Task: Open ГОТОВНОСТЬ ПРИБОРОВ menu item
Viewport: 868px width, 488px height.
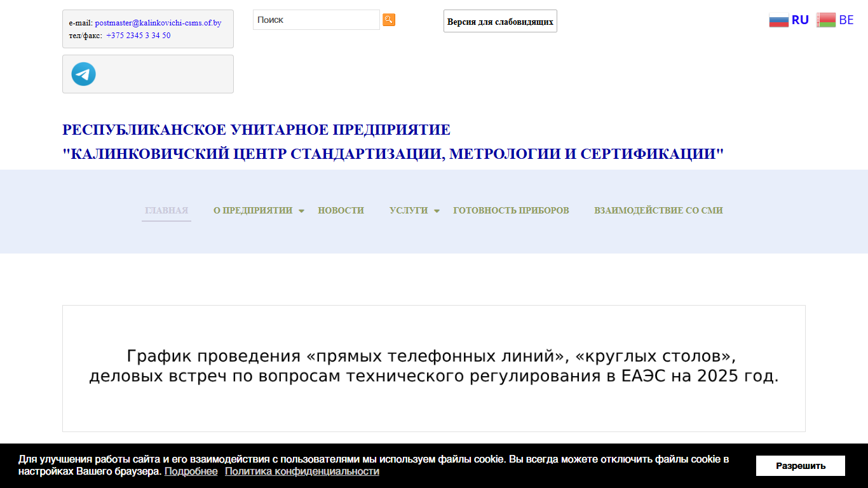Action: [x=511, y=210]
